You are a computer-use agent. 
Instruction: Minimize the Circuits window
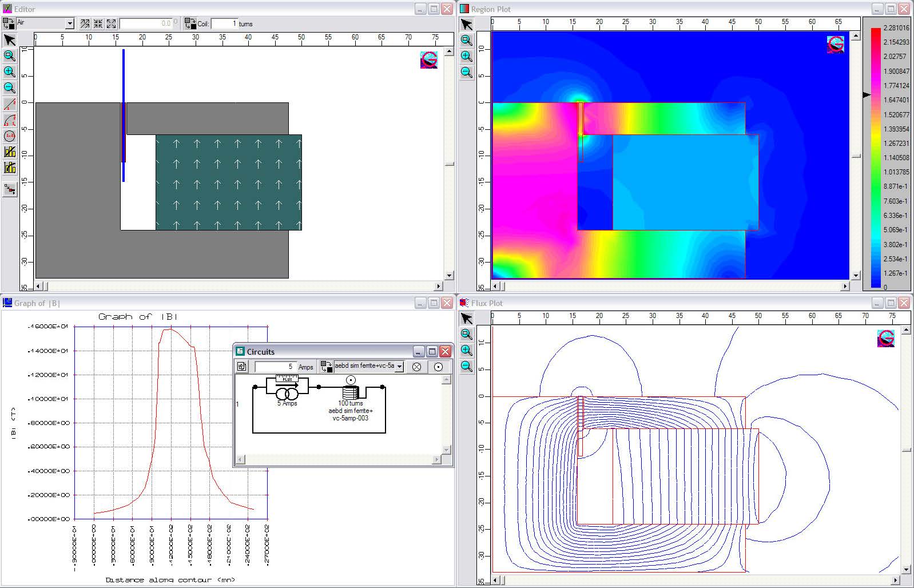point(419,351)
